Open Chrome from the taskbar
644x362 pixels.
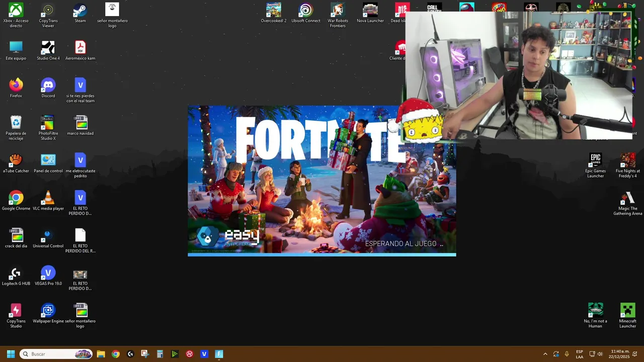115,354
